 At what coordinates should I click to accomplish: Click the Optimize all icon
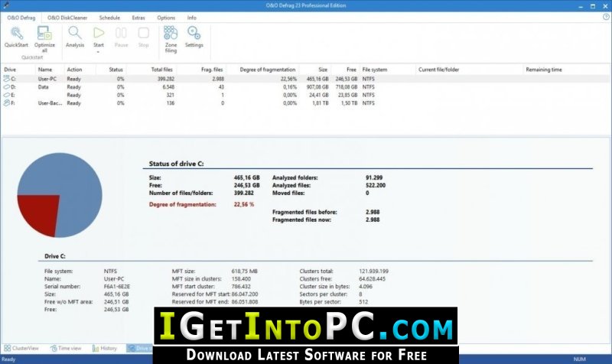[44, 39]
